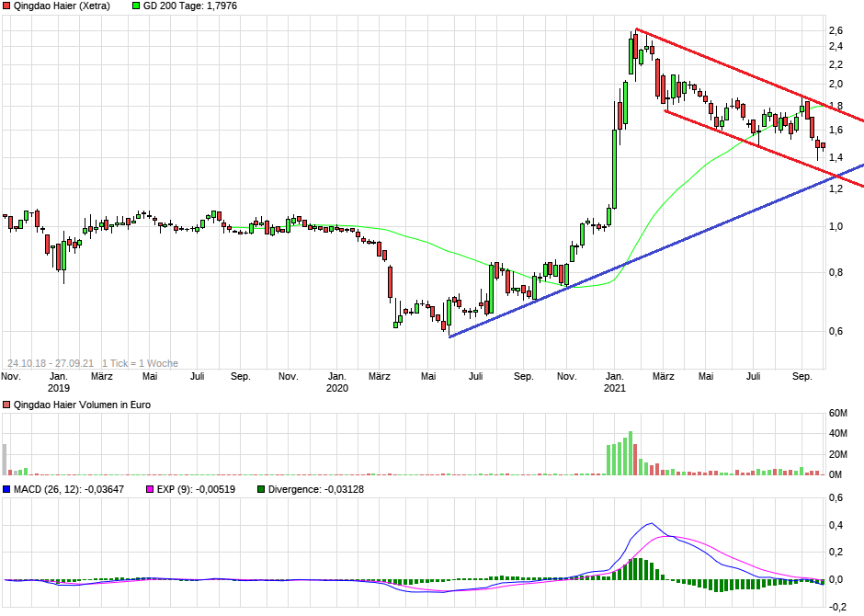Click the 60M volume axis label
The width and height of the screenshot is (864, 616).
point(837,413)
